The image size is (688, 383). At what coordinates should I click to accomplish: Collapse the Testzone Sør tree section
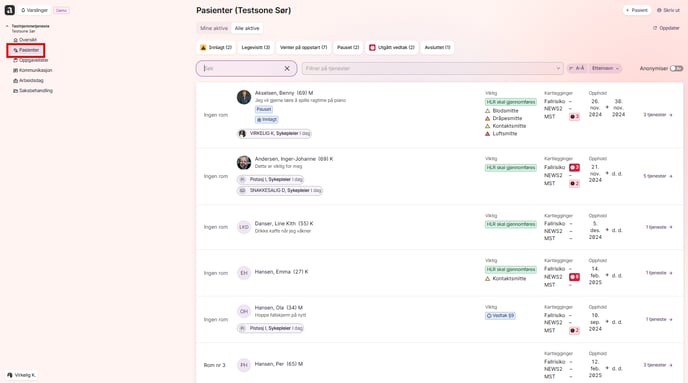pyautogui.click(x=7, y=26)
